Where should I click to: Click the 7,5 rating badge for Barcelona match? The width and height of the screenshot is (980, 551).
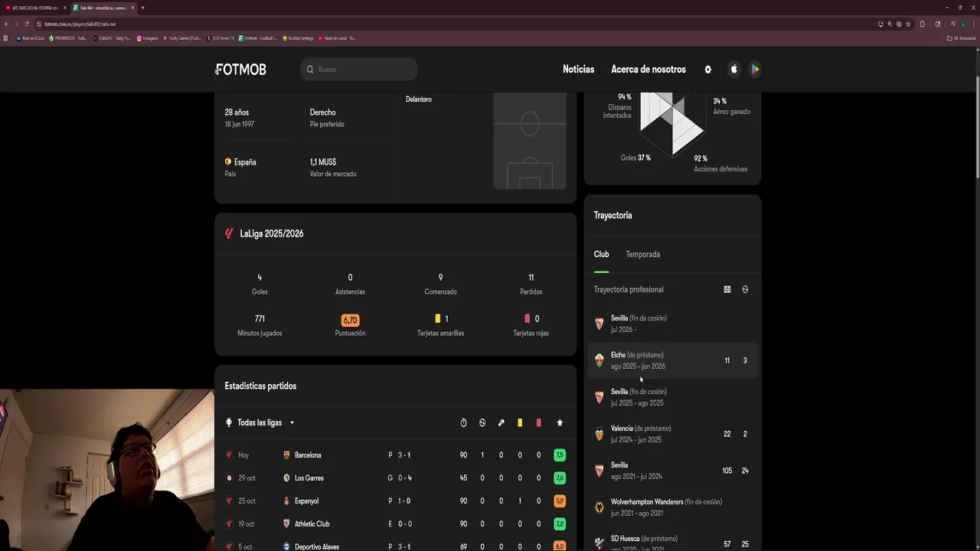pos(560,455)
